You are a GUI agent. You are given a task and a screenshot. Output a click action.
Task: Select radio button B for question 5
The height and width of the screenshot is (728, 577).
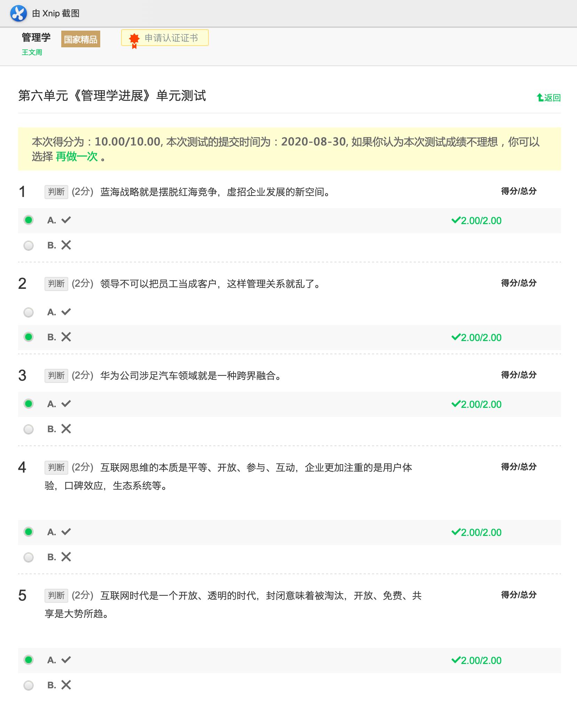coord(29,686)
